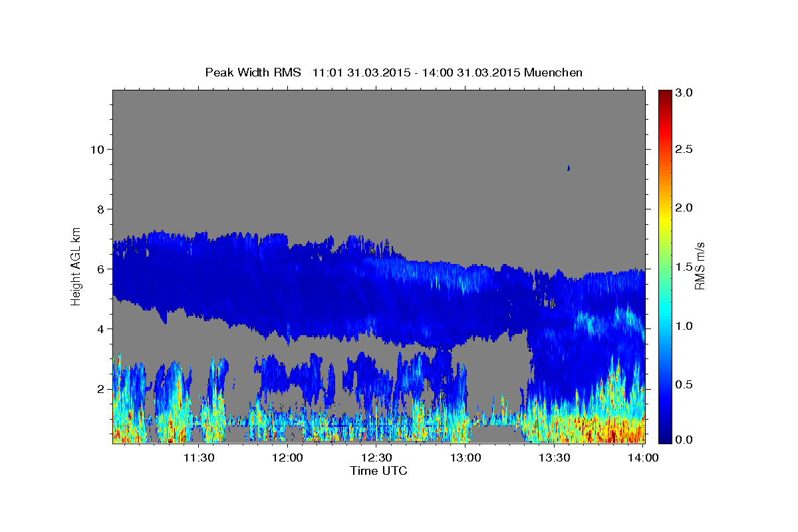Click the 13:00 time tick label
The height and width of the screenshot is (532, 798).
[x=465, y=458]
